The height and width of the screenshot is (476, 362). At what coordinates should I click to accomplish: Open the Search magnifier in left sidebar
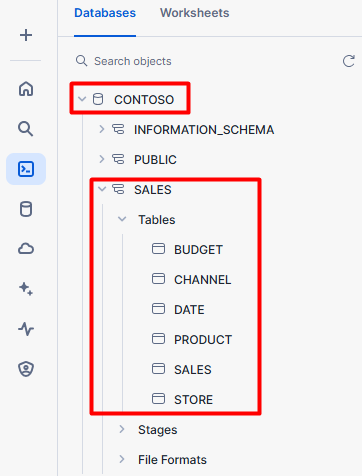tap(26, 129)
